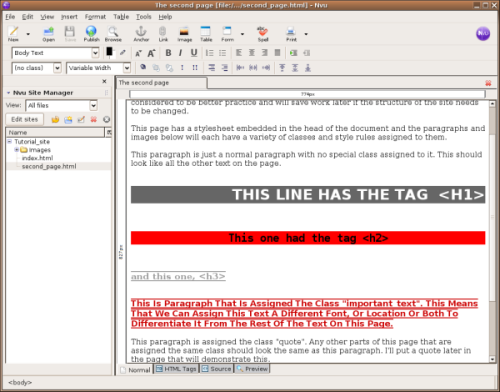The image size is (500, 392).
Task: Open the dropdown arrow next to Form
Action: tap(242, 34)
